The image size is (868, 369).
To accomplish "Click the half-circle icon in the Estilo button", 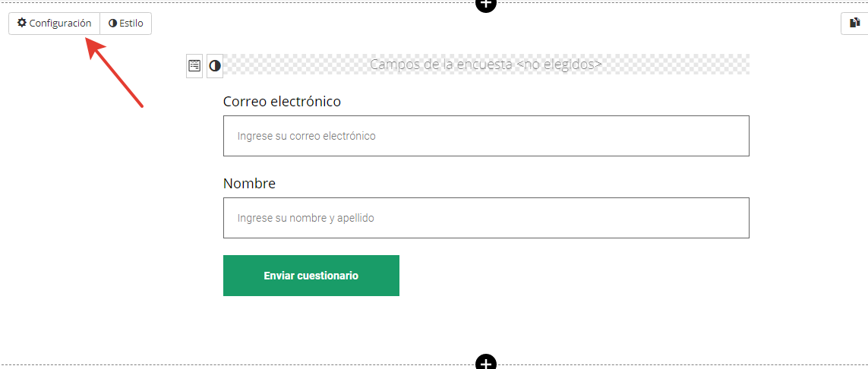I will [x=112, y=24].
